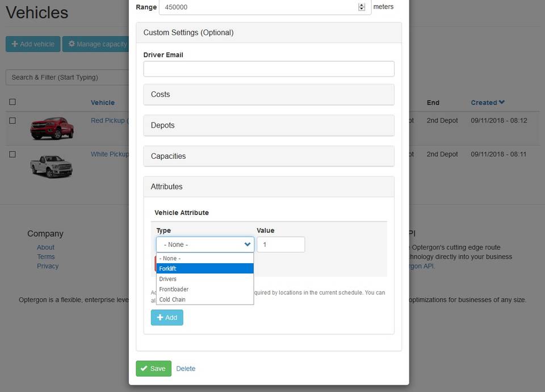Click the Range stepper arrows
545x392 pixels.
point(362,7)
